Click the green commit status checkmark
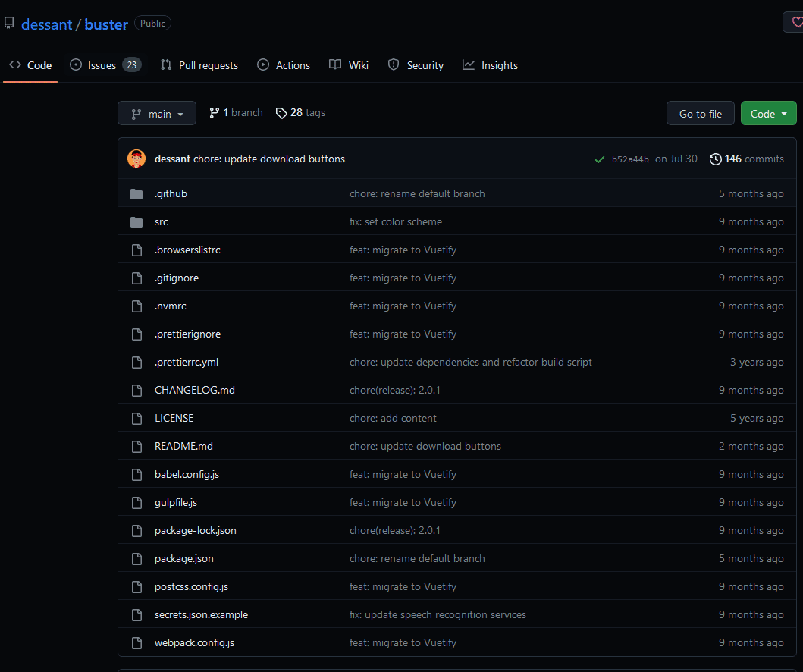Viewport: 803px width, 672px height. (600, 159)
